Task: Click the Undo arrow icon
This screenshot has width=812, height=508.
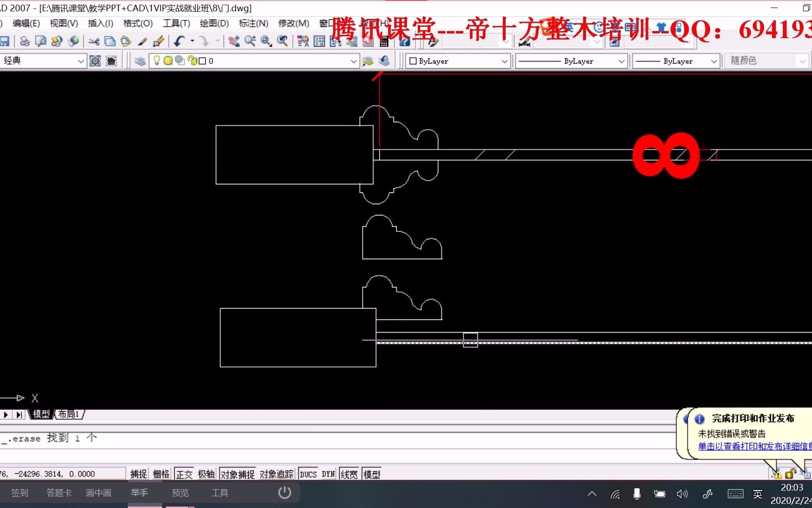Action: click(x=179, y=41)
